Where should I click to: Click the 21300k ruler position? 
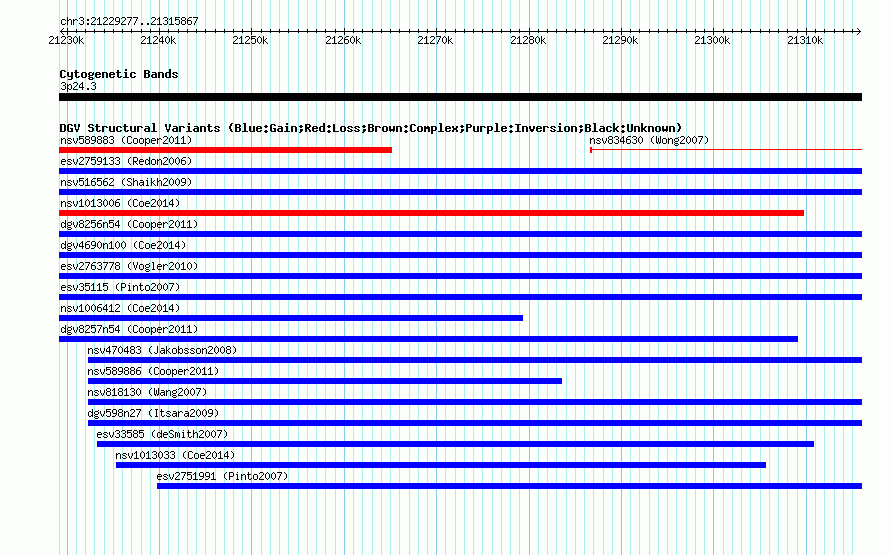click(x=712, y=40)
